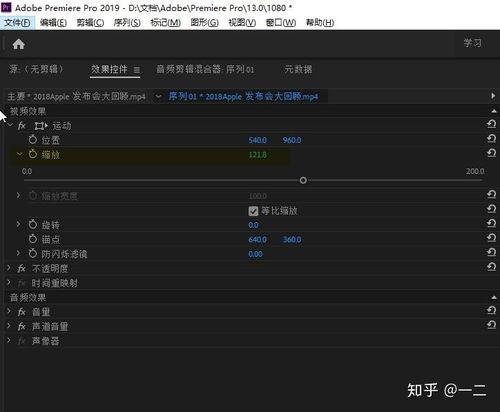Toggle the Anti-flicker (防闪烁滤镜) stopwatch
The width and height of the screenshot is (500, 412).
pos(33,254)
